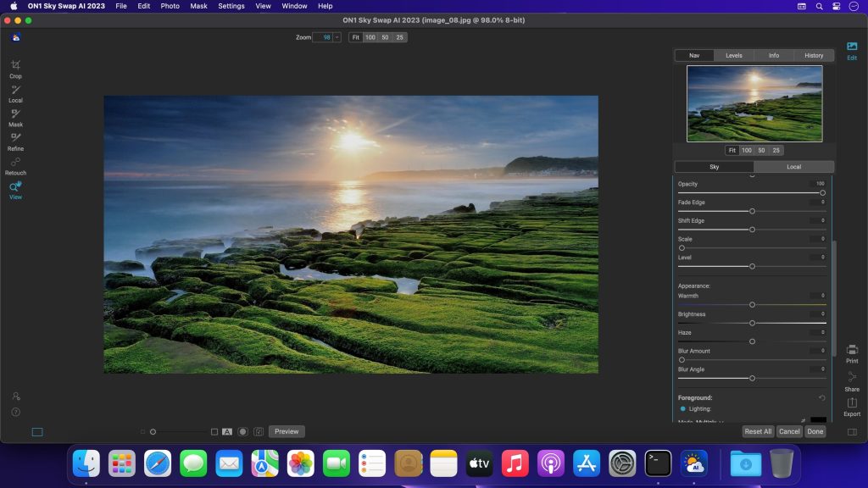Expand the Window menu
This screenshot has height=488, width=868.
294,6
